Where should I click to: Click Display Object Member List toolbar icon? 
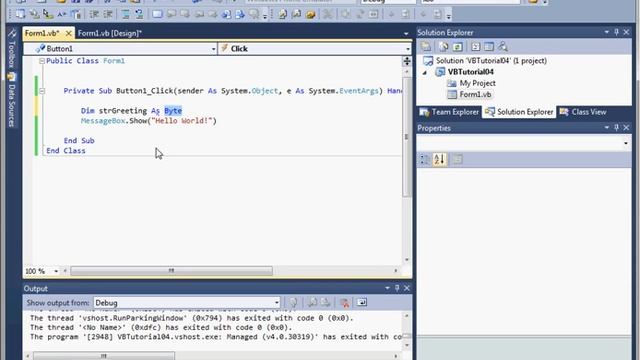[x=20, y=15]
